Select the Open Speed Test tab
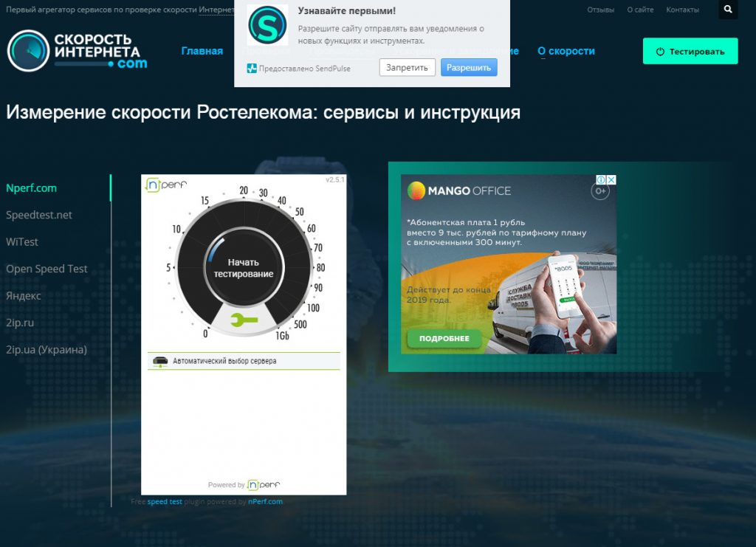756x547 pixels. click(x=47, y=269)
